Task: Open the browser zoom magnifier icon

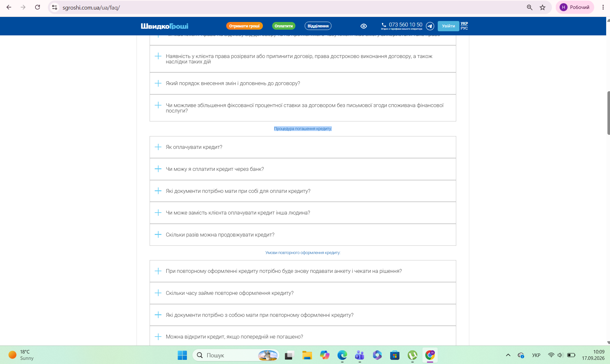Action: coord(529,7)
